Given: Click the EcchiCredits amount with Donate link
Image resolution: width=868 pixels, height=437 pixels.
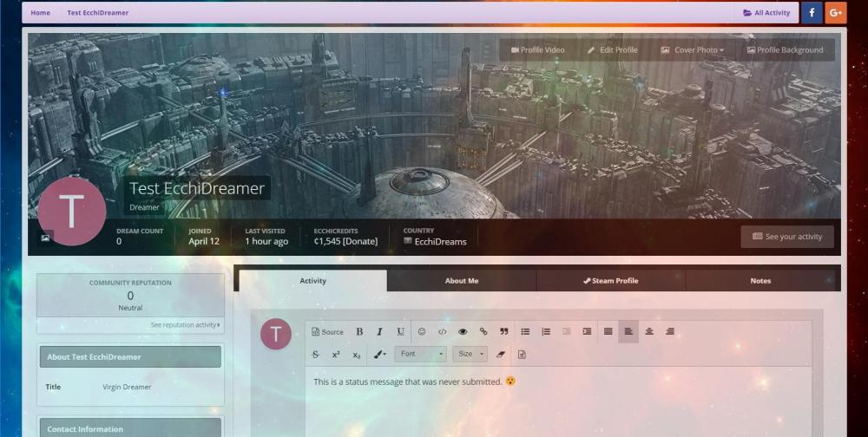Looking at the screenshot, I should 345,241.
